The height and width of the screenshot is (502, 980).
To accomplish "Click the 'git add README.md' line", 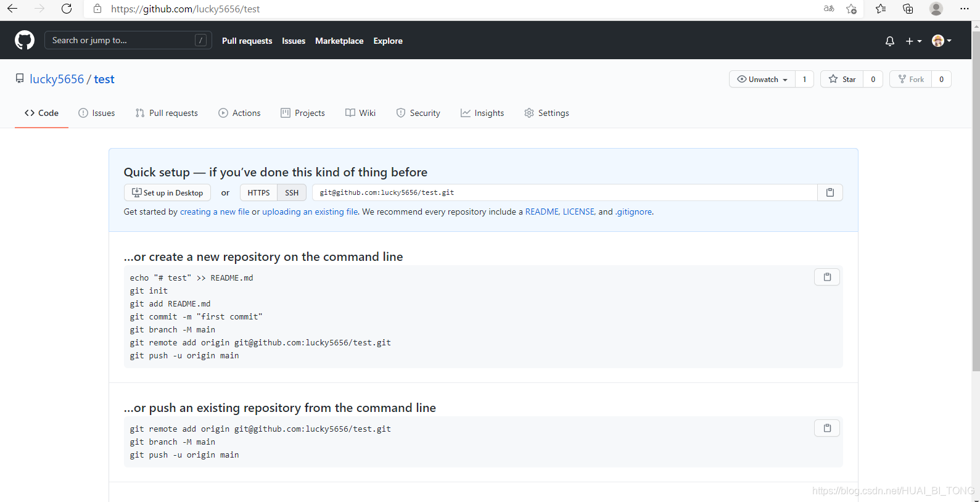I will click(170, 303).
